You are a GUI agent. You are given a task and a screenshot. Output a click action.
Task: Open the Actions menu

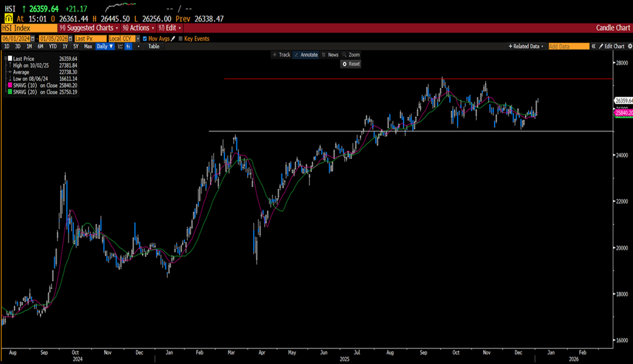pos(138,28)
